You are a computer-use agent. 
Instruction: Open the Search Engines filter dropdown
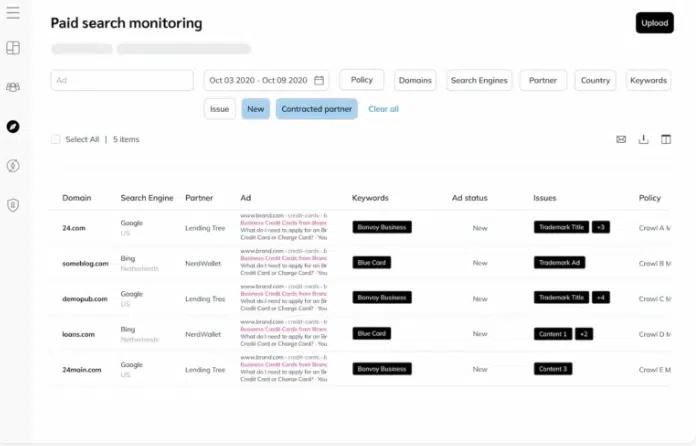pyautogui.click(x=479, y=80)
